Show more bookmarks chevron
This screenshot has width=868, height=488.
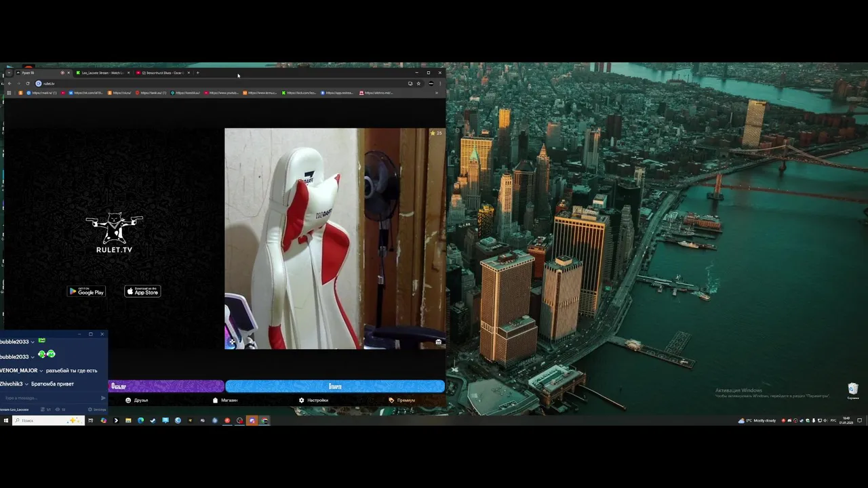(436, 93)
